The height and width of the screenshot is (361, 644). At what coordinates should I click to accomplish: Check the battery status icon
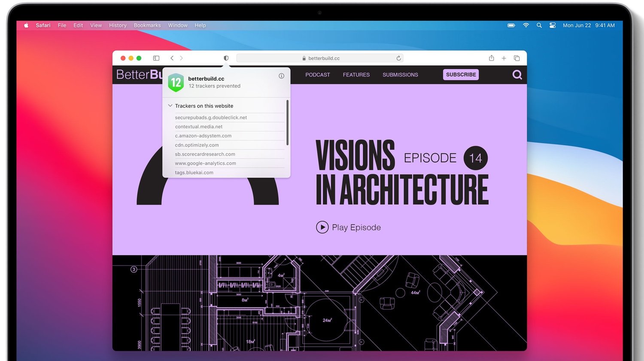point(511,25)
